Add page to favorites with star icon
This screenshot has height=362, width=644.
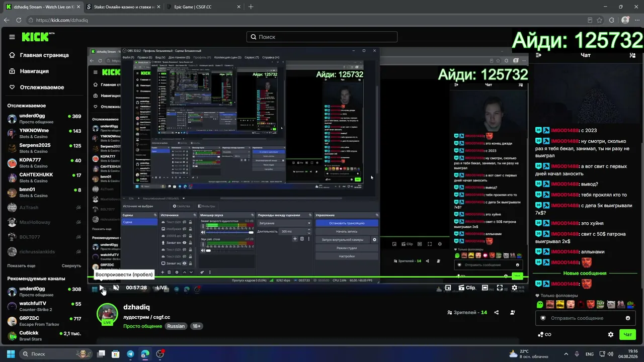599,20
